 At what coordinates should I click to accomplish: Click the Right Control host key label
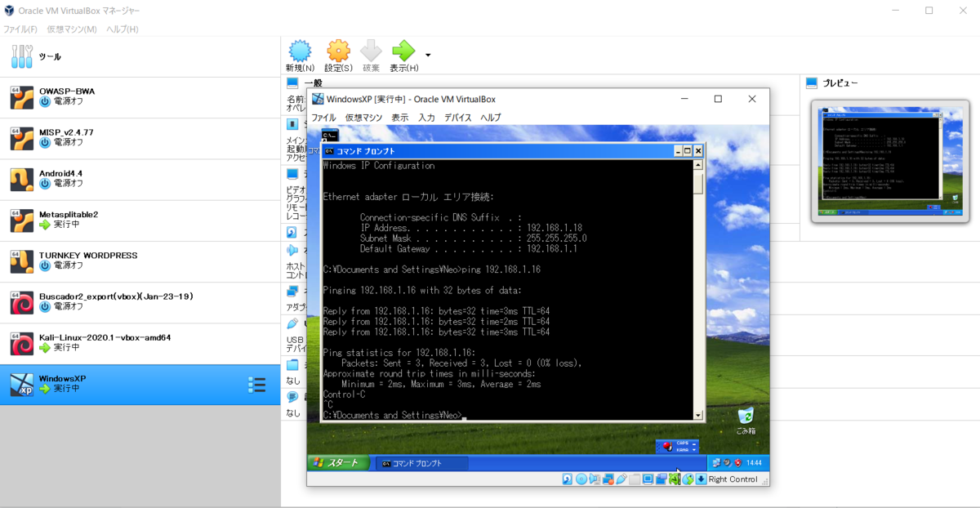tap(733, 479)
